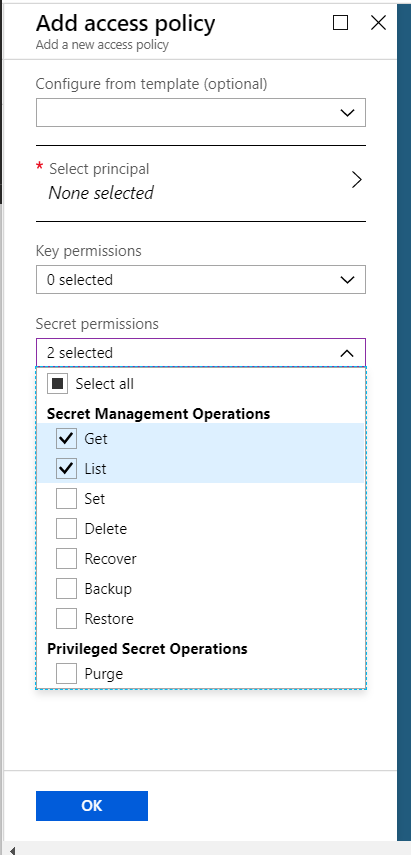Viewport: 411px width, 855px height.
Task: Maximize the Add access policy blade
Action: [x=340, y=22]
